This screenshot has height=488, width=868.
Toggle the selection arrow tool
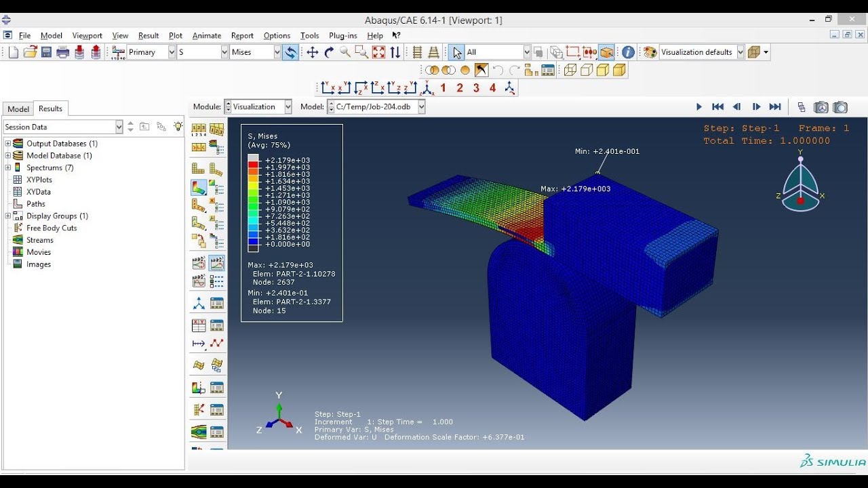tap(457, 52)
